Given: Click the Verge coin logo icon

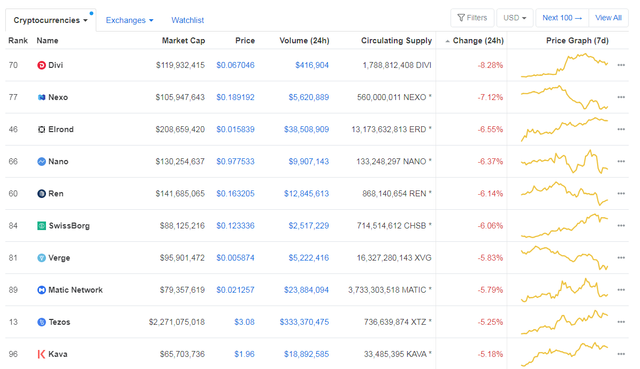Looking at the screenshot, I should pyautogui.click(x=41, y=258).
